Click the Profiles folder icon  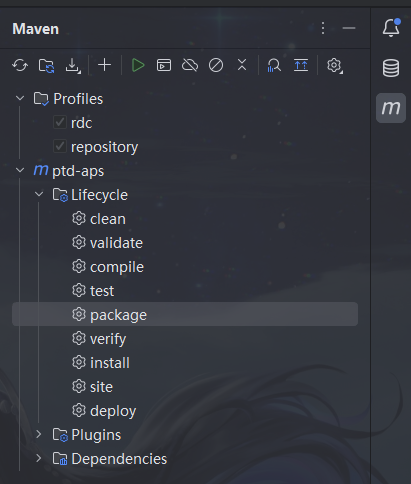(x=41, y=99)
